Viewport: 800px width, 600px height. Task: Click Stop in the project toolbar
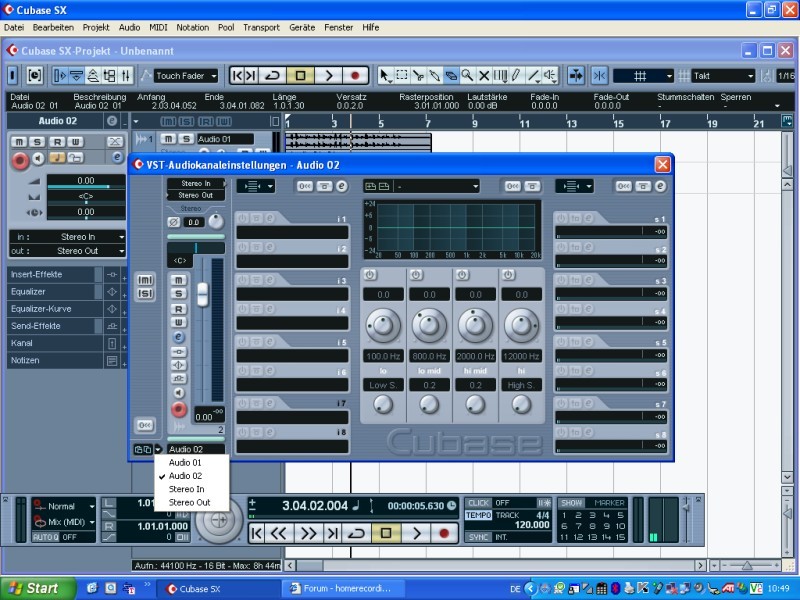click(300, 76)
